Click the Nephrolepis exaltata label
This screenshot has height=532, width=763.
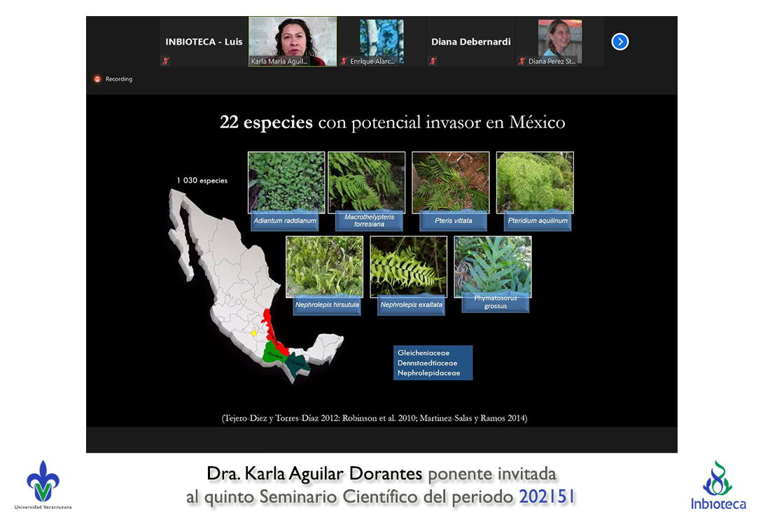(411, 306)
